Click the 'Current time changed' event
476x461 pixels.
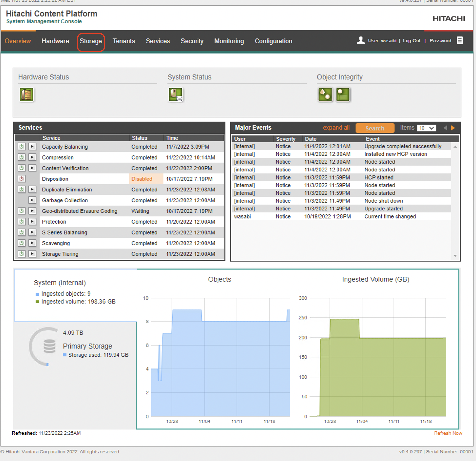click(390, 217)
